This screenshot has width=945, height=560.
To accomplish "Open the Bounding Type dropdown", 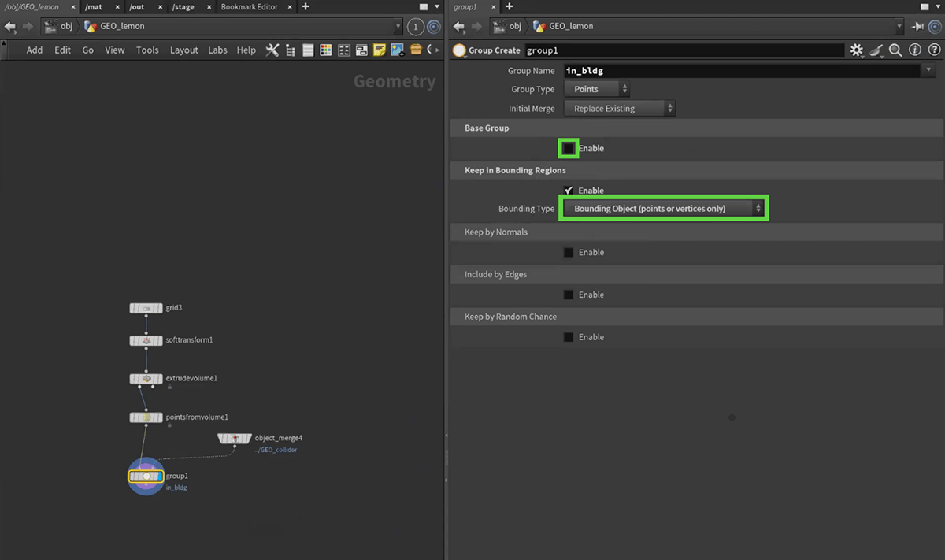I will click(663, 209).
